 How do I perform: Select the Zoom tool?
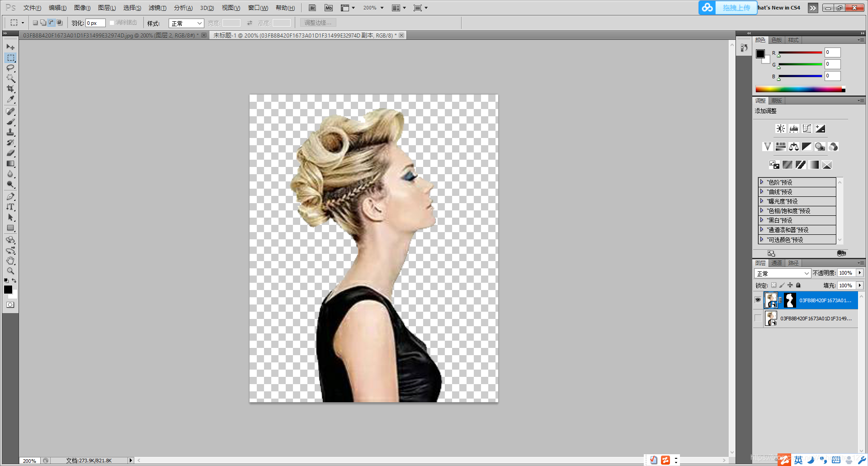pos(10,271)
